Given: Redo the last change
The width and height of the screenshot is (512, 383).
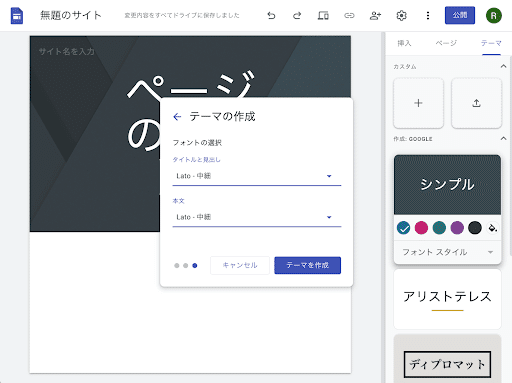Looking at the screenshot, I should pyautogui.click(x=297, y=16).
